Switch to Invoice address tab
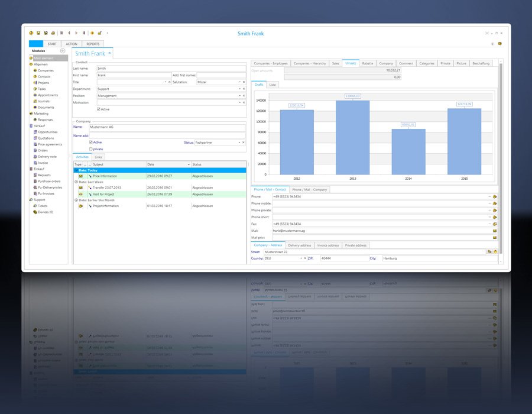 click(x=328, y=245)
